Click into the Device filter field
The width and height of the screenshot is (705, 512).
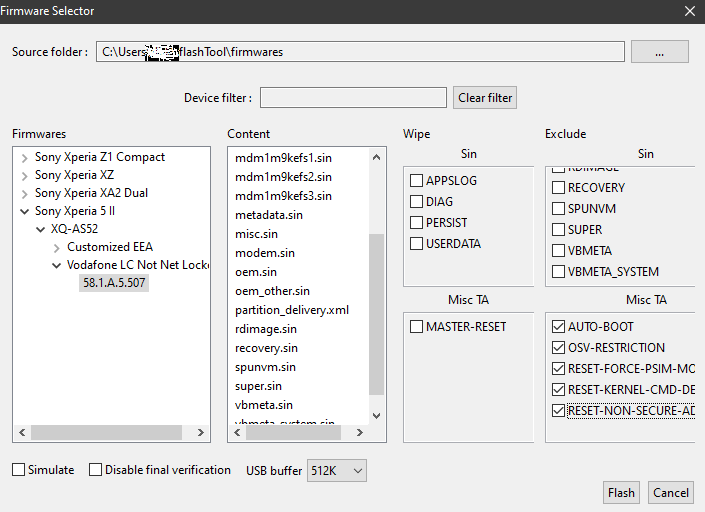point(353,98)
